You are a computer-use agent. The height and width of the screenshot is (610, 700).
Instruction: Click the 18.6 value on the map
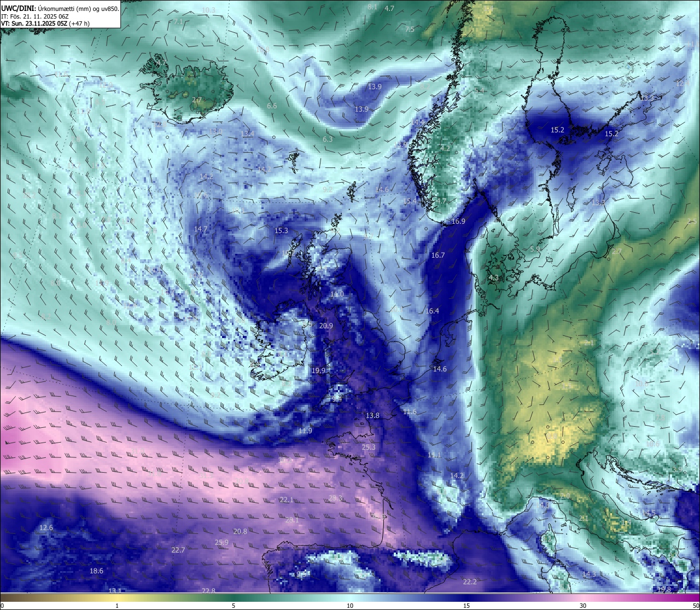96,571
